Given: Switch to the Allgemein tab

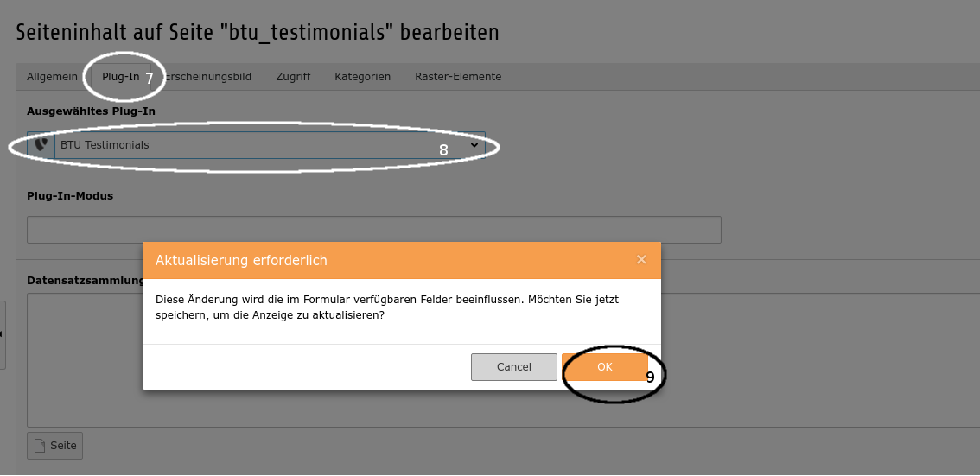Looking at the screenshot, I should (x=52, y=77).
